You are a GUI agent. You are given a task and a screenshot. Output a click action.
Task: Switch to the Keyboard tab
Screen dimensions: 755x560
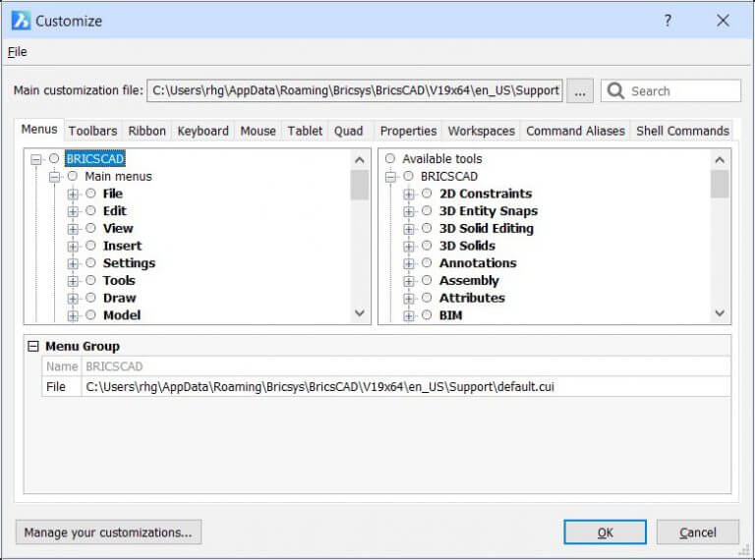(203, 131)
